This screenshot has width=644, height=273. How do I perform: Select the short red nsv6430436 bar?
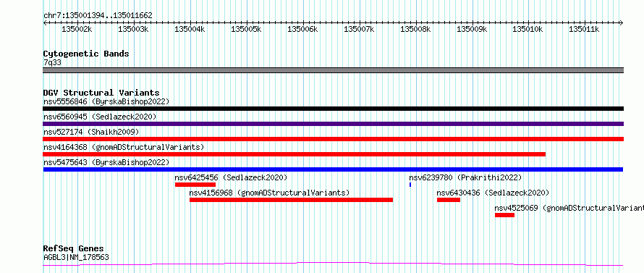coord(449,200)
